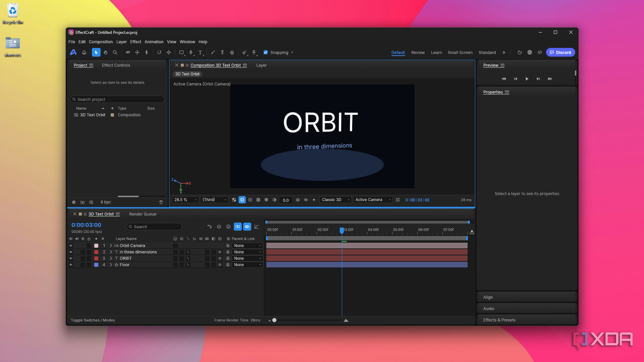Click the globe icon in top bar
Image resolution: width=644 pixels, height=362 pixels.
pos(530,52)
